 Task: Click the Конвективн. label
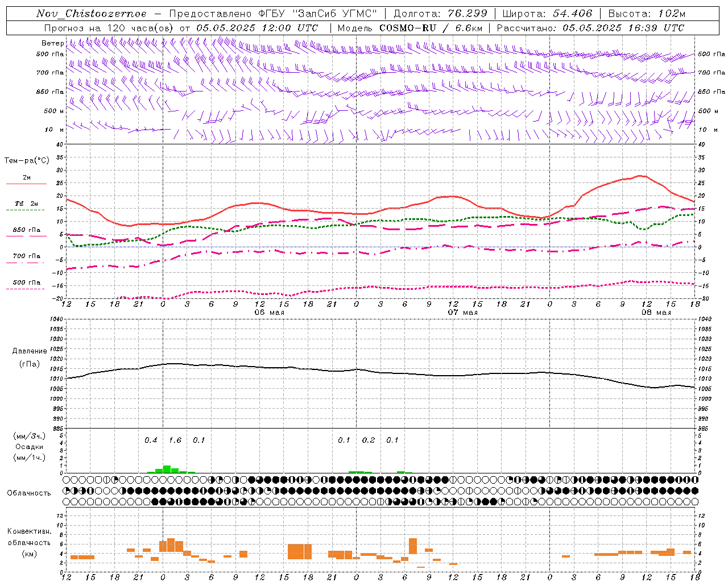(x=29, y=531)
